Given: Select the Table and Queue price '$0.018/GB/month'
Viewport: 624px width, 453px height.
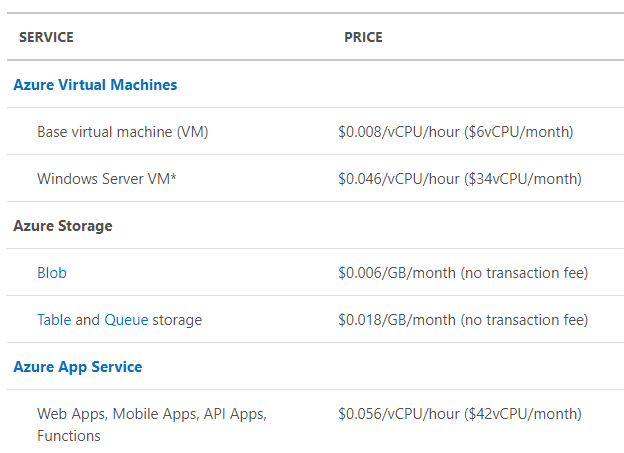Looking at the screenshot, I should pyautogui.click(x=397, y=320).
